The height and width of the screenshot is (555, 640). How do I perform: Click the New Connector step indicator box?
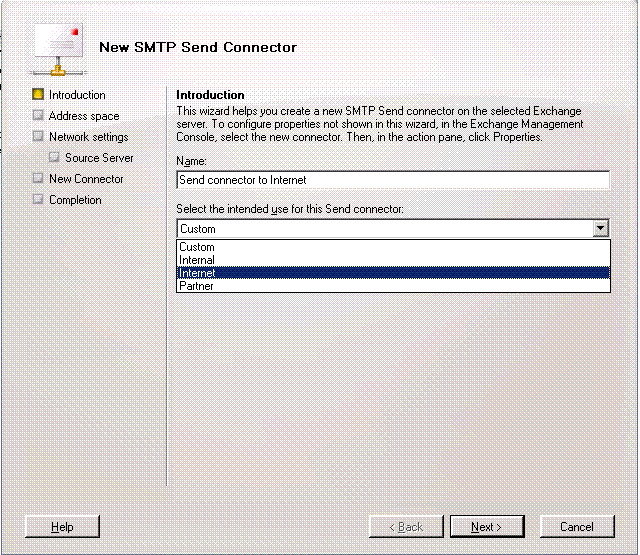[x=38, y=178]
